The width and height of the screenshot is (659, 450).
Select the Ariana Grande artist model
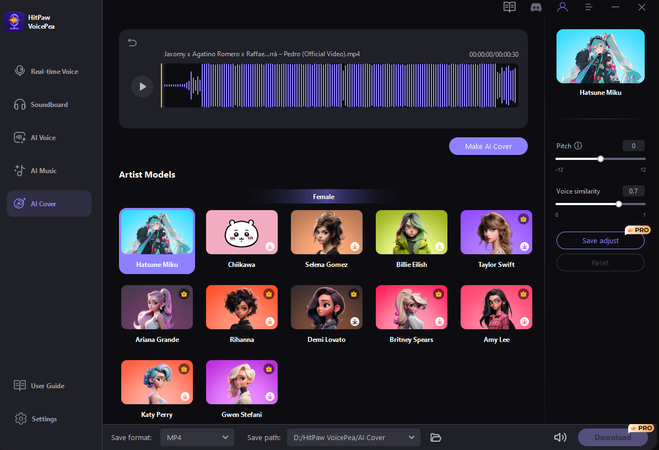[x=157, y=314]
